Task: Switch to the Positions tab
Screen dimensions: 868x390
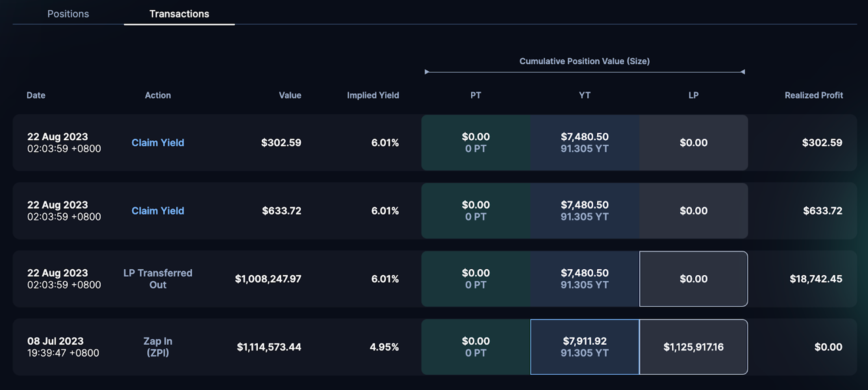Action: tap(68, 14)
